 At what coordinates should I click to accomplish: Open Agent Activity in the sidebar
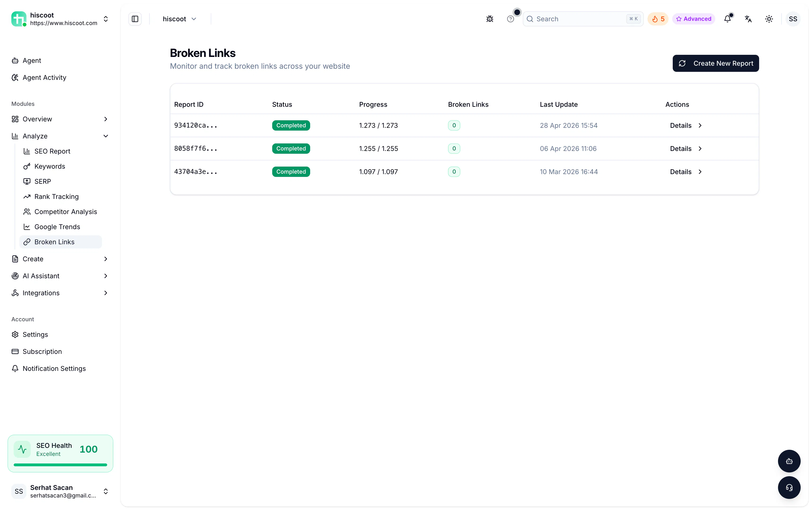tap(60, 77)
